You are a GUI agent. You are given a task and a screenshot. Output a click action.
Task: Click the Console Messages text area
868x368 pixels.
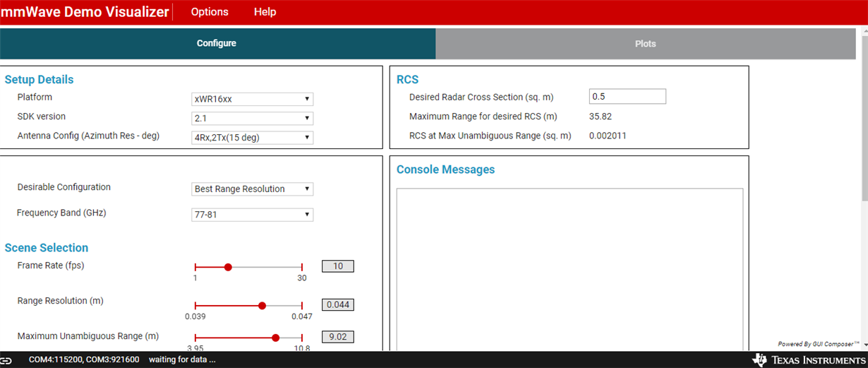click(569, 269)
